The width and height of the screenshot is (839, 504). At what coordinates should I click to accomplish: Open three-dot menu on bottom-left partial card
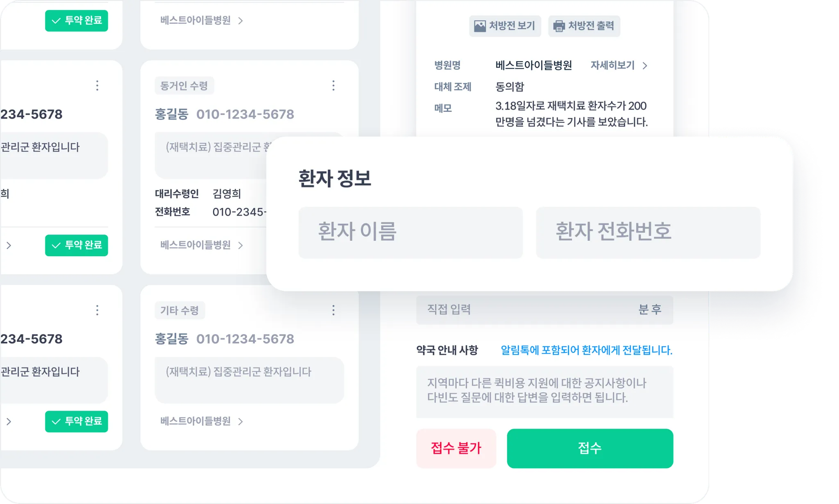[97, 310]
